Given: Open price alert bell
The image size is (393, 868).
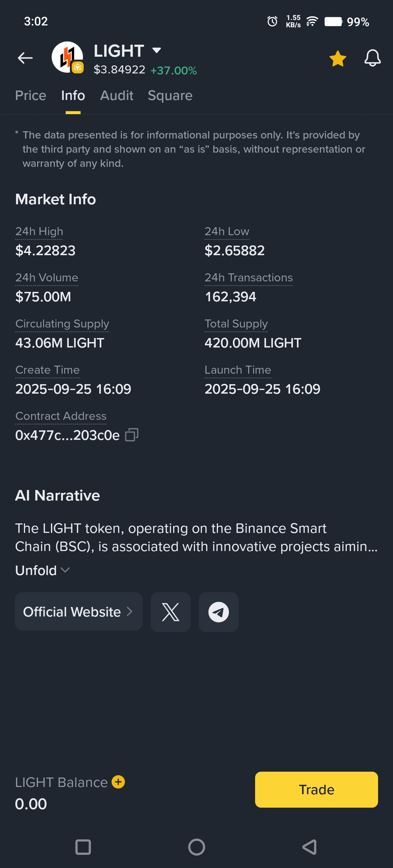Looking at the screenshot, I should point(372,58).
